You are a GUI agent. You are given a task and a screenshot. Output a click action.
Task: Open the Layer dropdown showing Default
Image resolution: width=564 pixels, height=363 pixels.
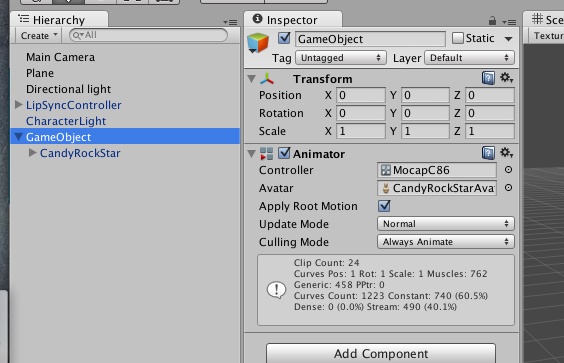point(469,58)
